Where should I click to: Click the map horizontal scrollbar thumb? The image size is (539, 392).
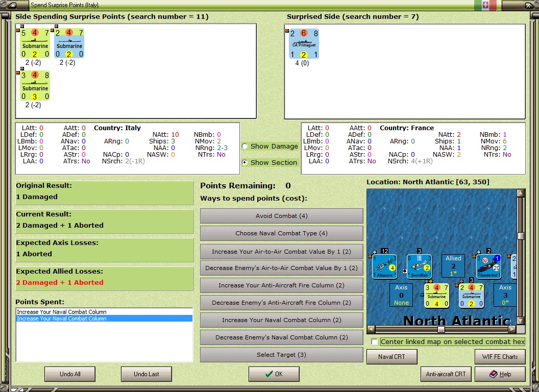(442, 329)
